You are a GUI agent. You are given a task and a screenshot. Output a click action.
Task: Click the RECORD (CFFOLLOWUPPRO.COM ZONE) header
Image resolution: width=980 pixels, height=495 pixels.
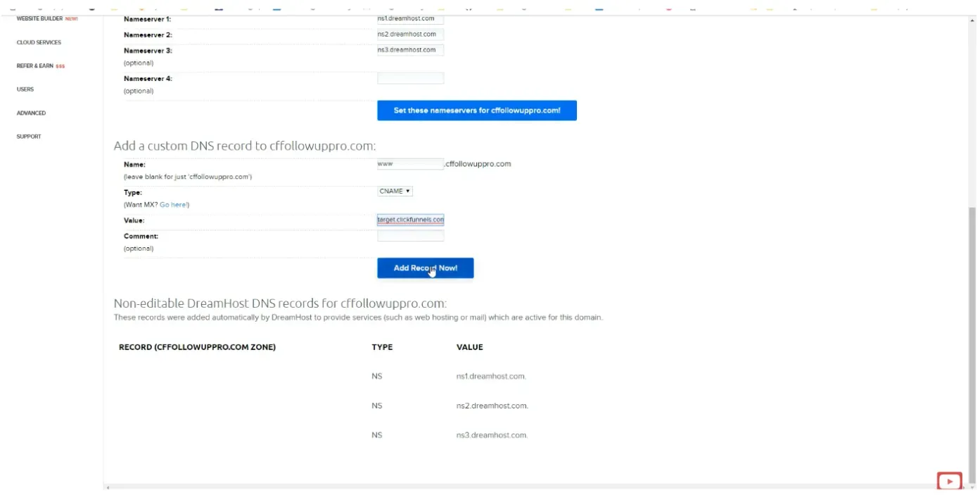click(197, 348)
